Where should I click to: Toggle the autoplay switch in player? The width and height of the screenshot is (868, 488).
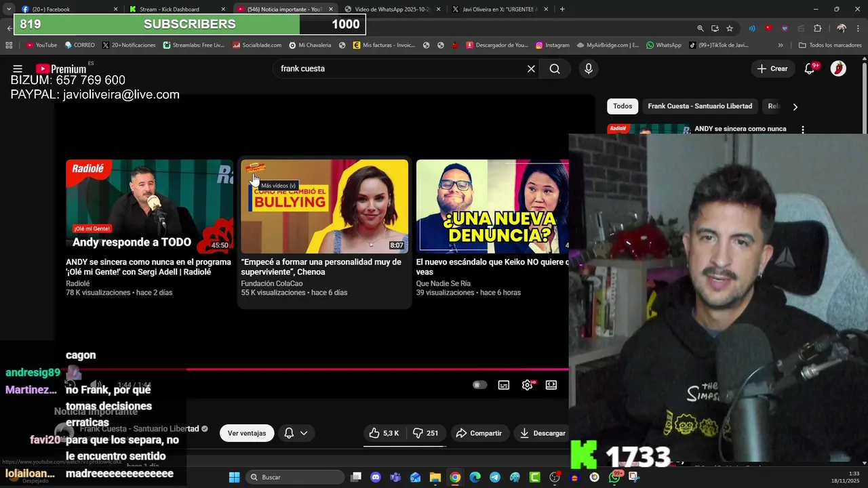(x=479, y=385)
